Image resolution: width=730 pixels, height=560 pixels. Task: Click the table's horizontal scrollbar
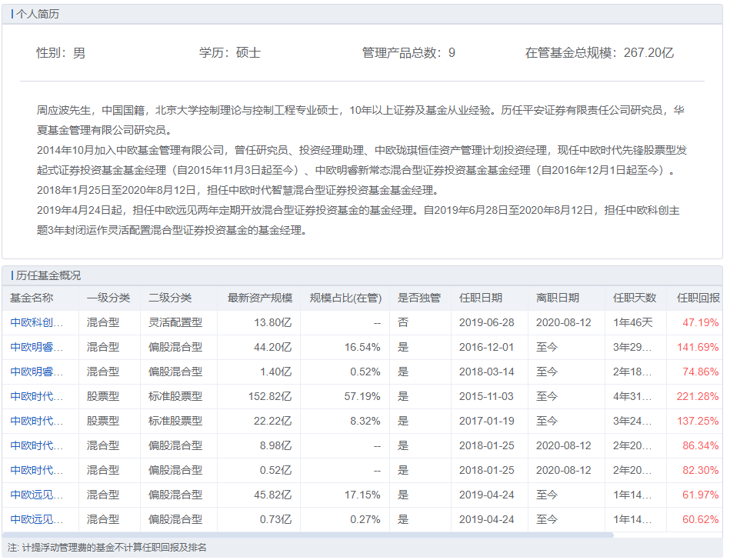[x=308, y=535]
